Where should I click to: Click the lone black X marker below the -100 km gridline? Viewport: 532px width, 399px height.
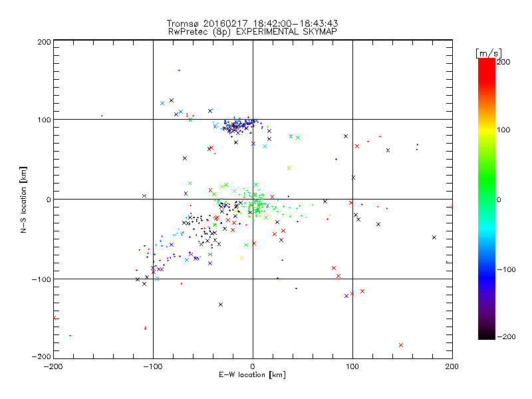point(221,305)
